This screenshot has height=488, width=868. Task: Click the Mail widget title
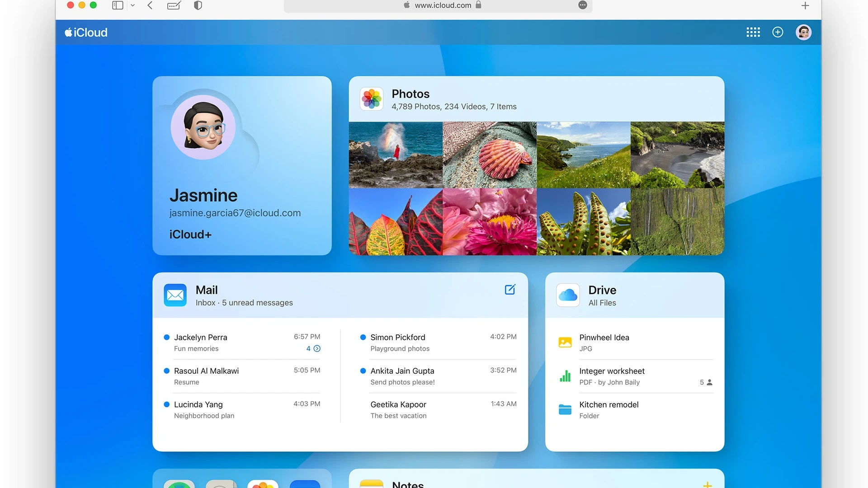point(207,290)
